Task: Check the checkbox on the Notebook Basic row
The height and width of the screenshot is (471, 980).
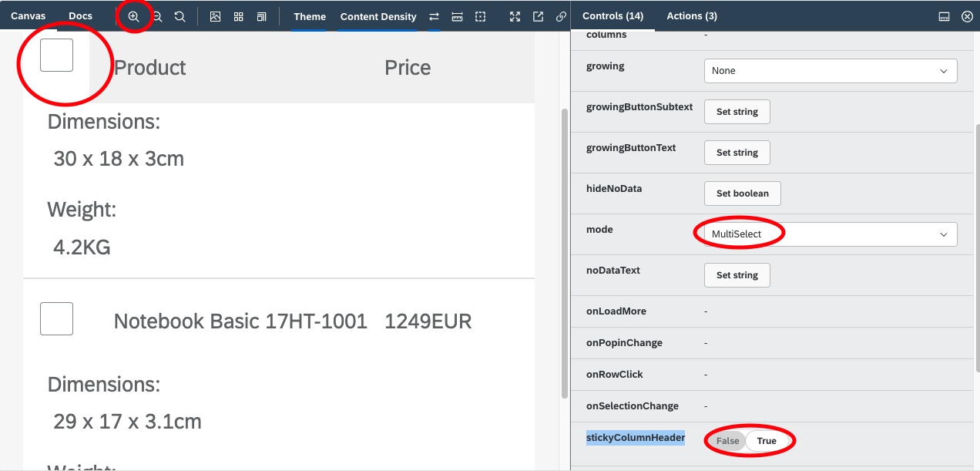Action: [55, 318]
